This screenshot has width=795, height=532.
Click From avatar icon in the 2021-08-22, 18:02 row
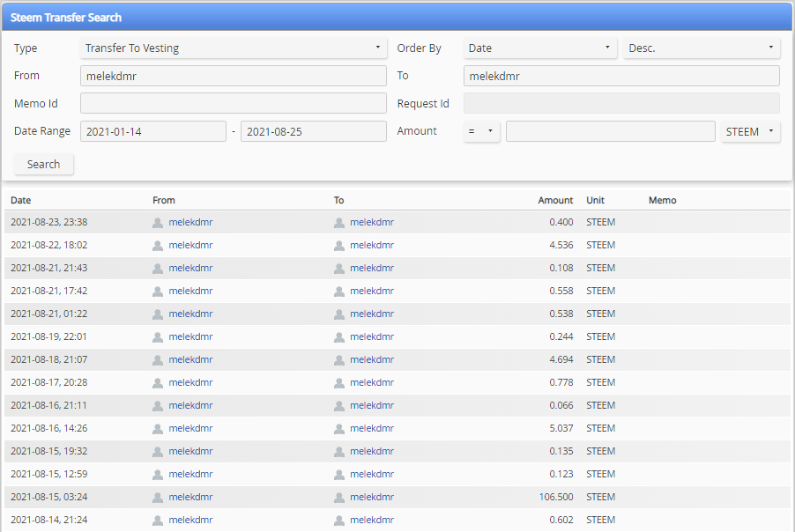[x=158, y=245]
